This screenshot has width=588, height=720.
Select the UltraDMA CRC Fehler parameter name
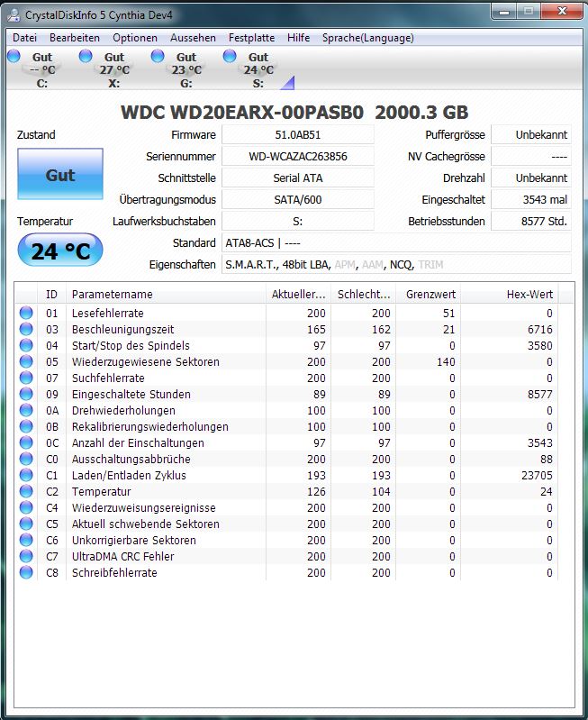[123, 557]
